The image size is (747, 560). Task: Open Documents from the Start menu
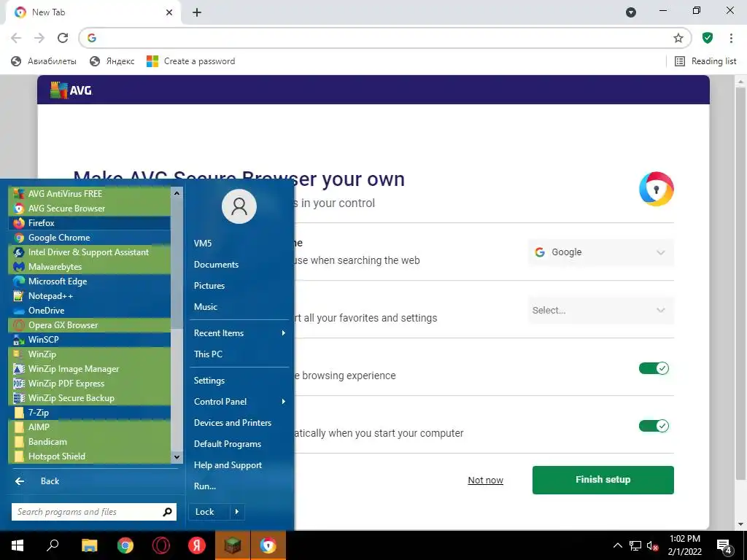pyautogui.click(x=216, y=264)
